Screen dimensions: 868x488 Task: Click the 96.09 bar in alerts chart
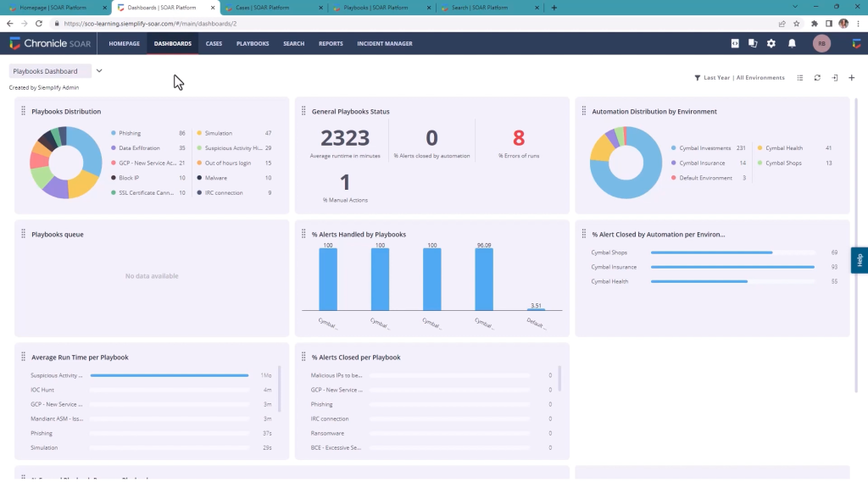[484, 279]
